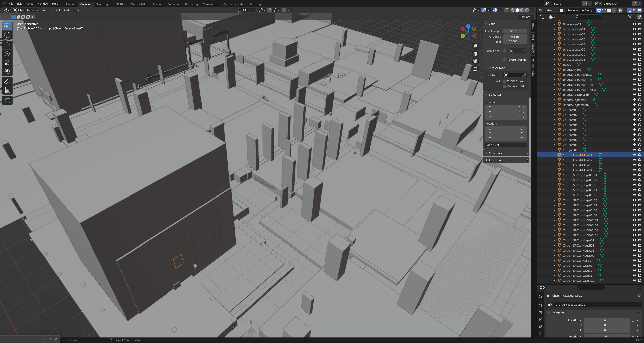Click the Blender logo menu icon
Image resolution: width=644 pixels, height=343 pixels.
point(4,4)
